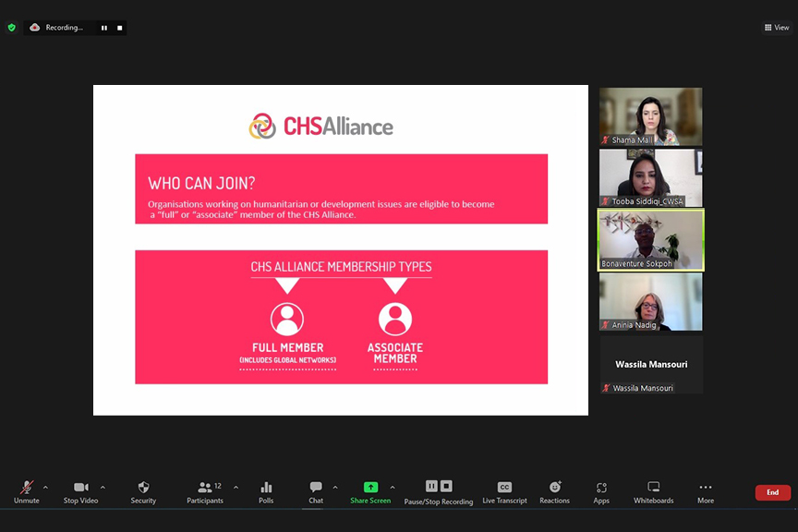Click the muted mic icon on Shama Mall
798x532 pixels.
tap(606, 140)
